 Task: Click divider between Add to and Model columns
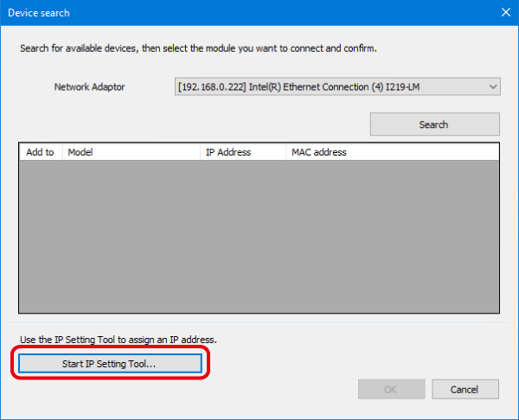pos(61,152)
